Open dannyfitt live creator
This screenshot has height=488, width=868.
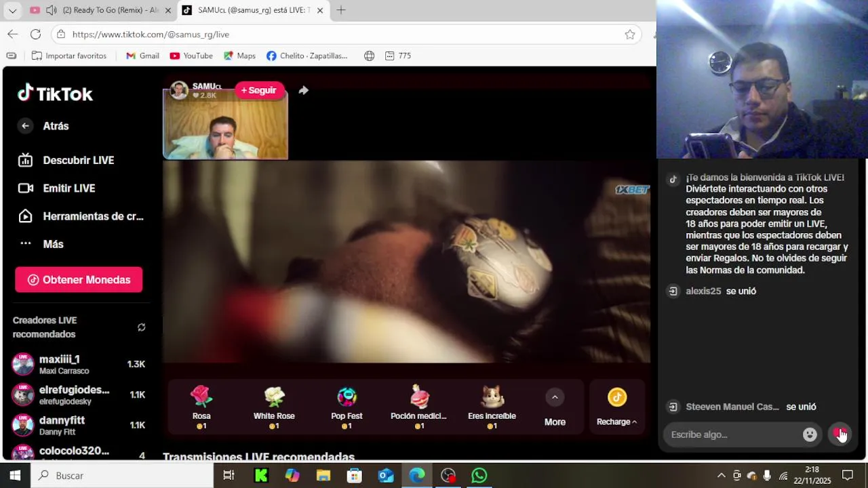tap(79, 425)
